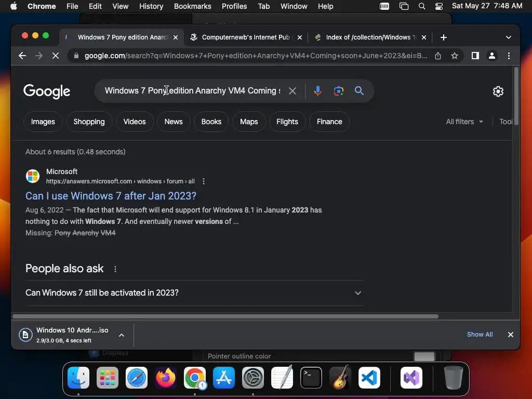Viewport: 532px width, 399px height.
Task: Expand Can Windows 7 still be activated question
Action: pos(194,293)
